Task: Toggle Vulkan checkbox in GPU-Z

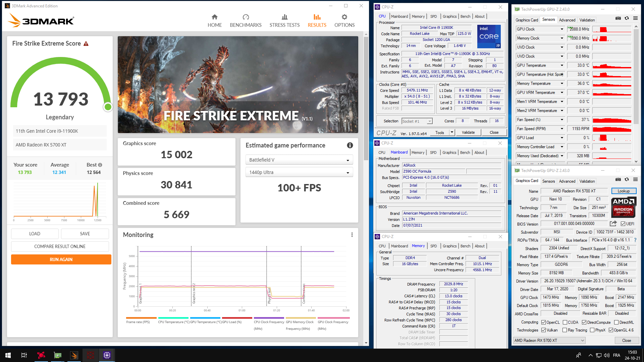Action: (x=544, y=330)
